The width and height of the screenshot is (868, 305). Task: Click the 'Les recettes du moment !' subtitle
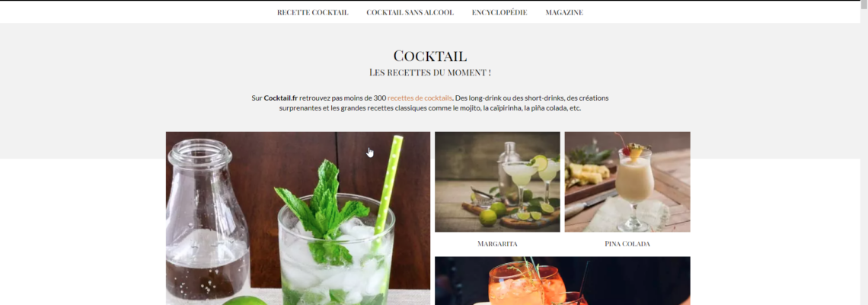tap(430, 72)
